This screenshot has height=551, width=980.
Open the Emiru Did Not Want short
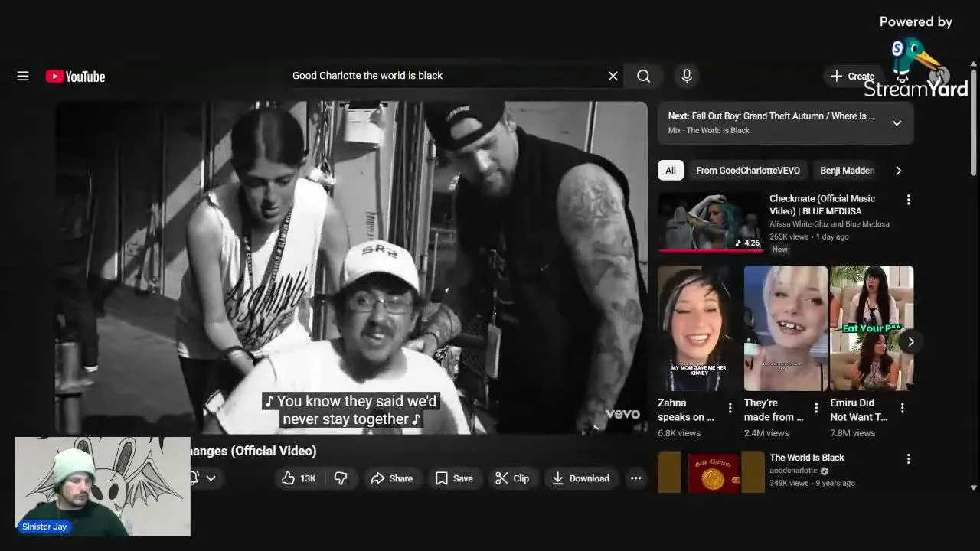tap(872, 328)
